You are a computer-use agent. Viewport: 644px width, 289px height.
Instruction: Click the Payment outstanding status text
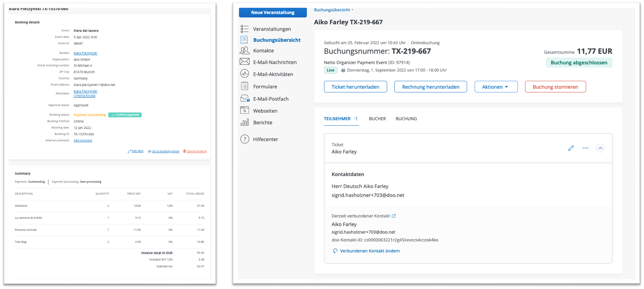coord(89,115)
